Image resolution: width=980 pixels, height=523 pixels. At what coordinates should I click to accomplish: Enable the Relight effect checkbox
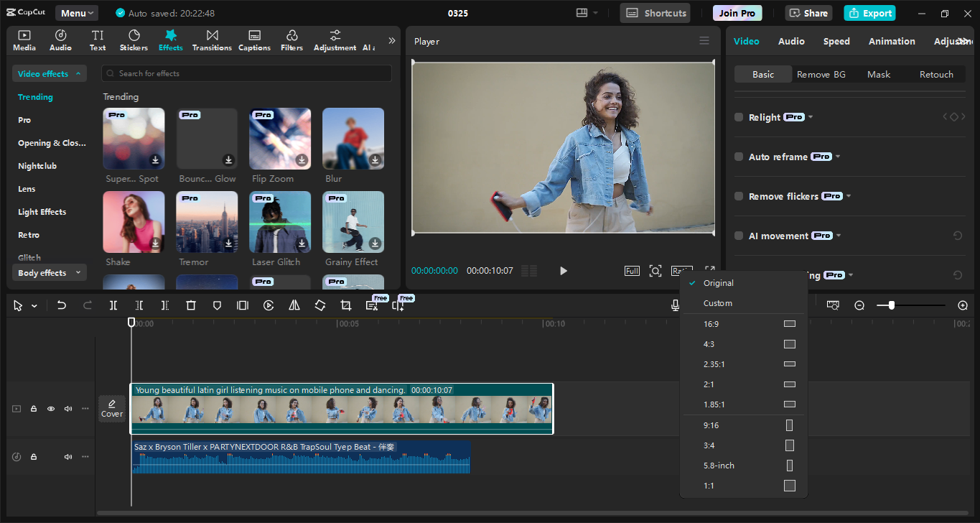point(738,116)
